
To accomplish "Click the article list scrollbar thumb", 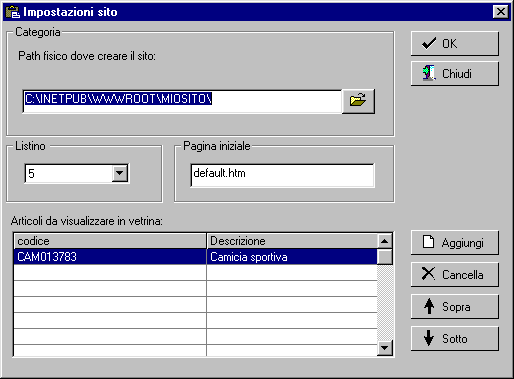I will [x=385, y=257].
